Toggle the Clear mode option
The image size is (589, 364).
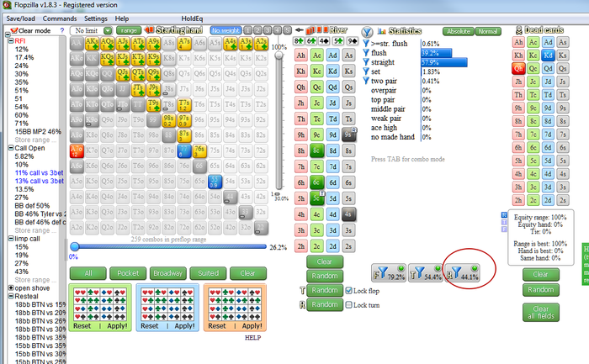click(x=31, y=31)
